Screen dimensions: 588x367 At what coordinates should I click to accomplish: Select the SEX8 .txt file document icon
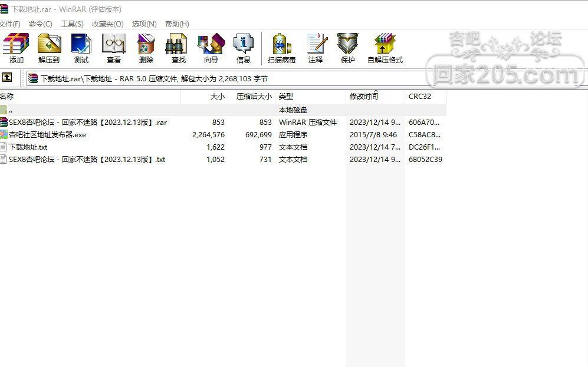pos(4,159)
